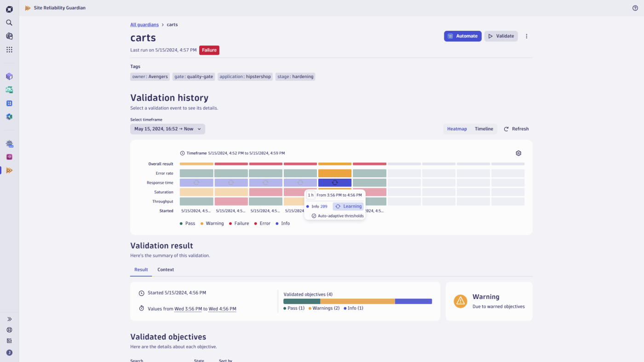Select the orange Error rate heatmap cell
The width and height of the screenshot is (644, 362).
coord(334,173)
